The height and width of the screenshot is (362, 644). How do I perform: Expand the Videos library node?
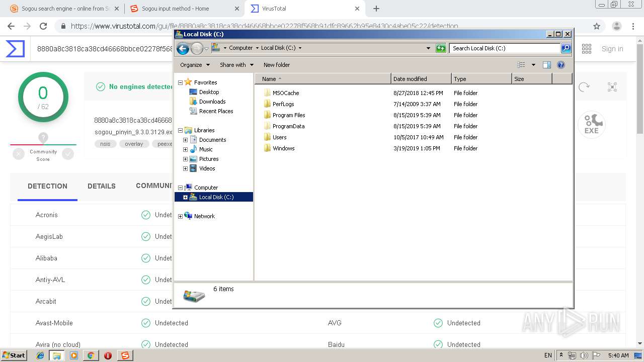click(185, 168)
